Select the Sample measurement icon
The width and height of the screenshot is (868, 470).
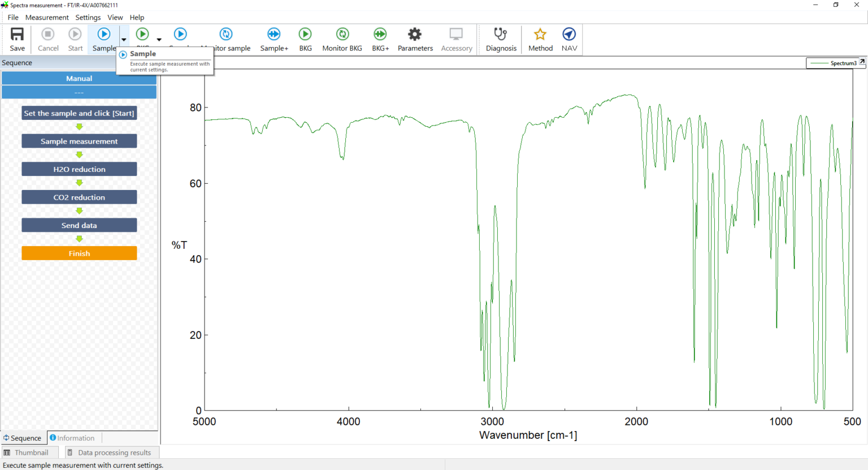click(104, 34)
